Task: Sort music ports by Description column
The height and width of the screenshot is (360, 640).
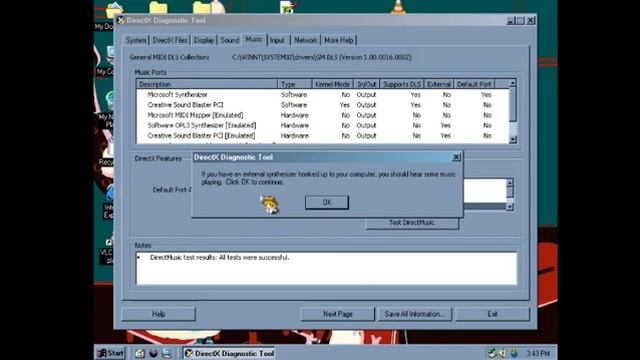Action: 207,84
